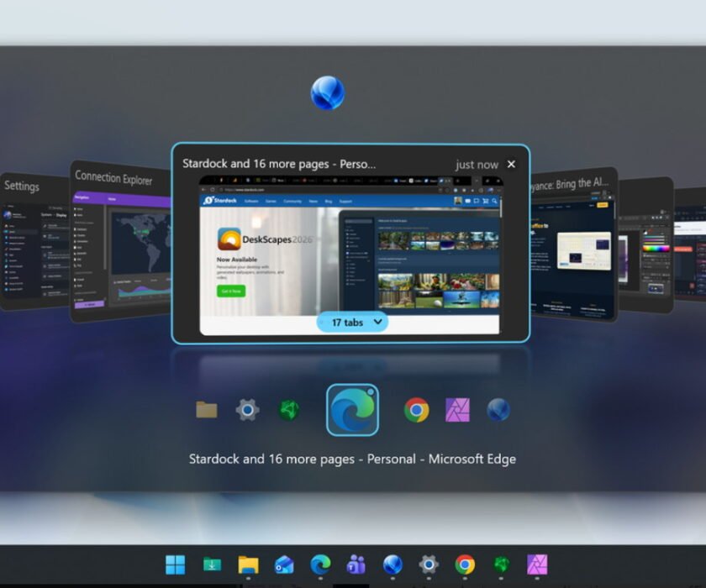This screenshot has height=588, width=706.
Task: Click the large blue orb logo at top
Action: 328,92
